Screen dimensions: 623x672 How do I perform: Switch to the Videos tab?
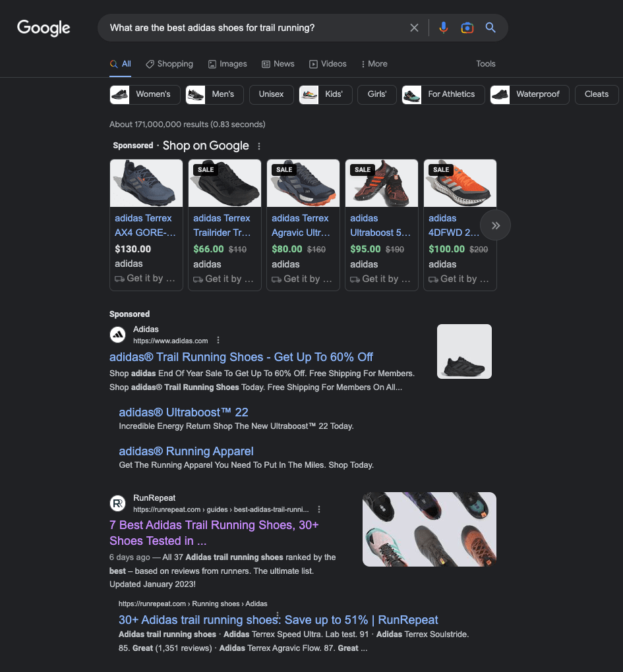click(x=328, y=64)
